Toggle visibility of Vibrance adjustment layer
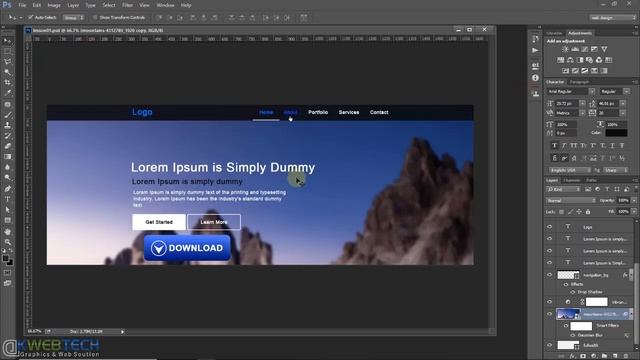 tap(549, 302)
